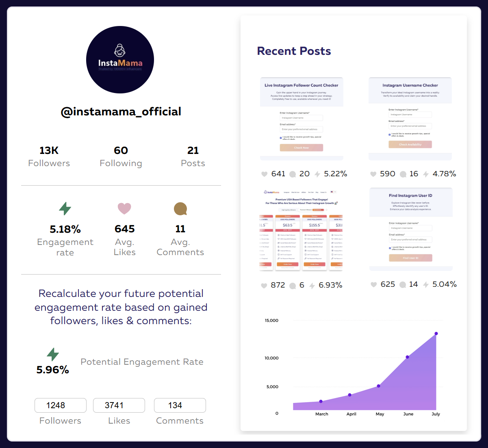Screen dimensions: 488x448
Task: Click the green lightning engagement rate icon
Action: 65,208
